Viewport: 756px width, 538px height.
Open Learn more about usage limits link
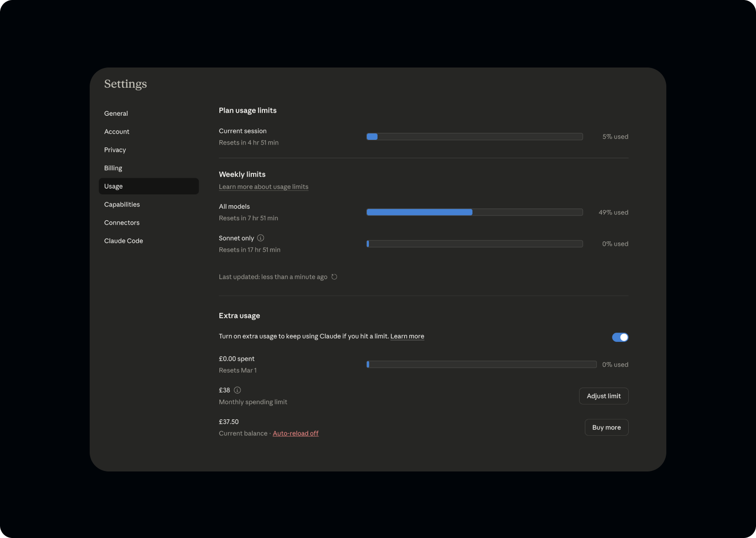pos(263,187)
